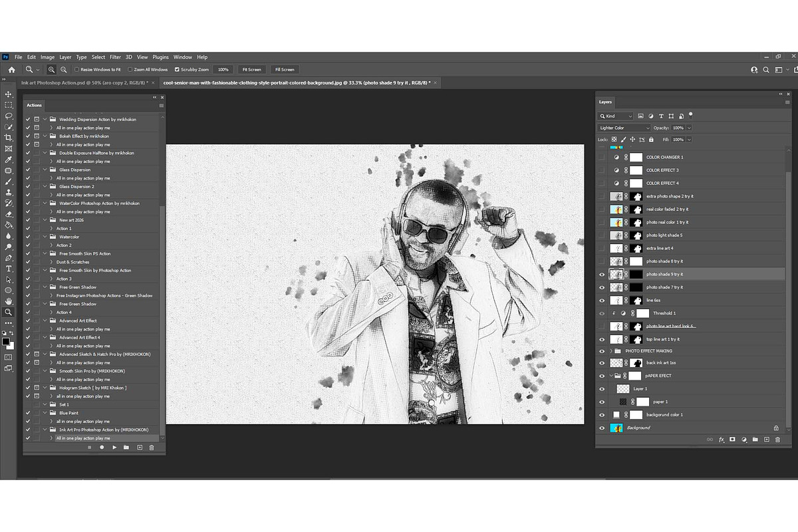The width and height of the screenshot is (798, 532).
Task: Collapse the pAPER EFECT group
Action: pyautogui.click(x=611, y=376)
